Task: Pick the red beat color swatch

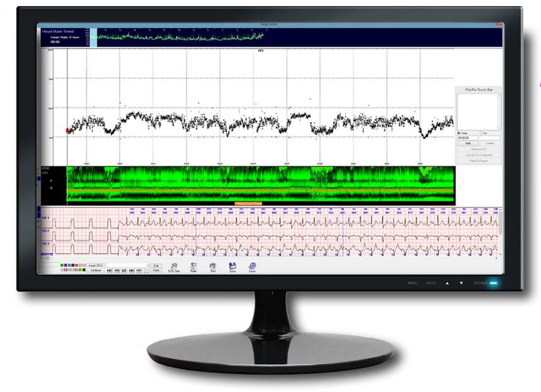Action: point(73,265)
